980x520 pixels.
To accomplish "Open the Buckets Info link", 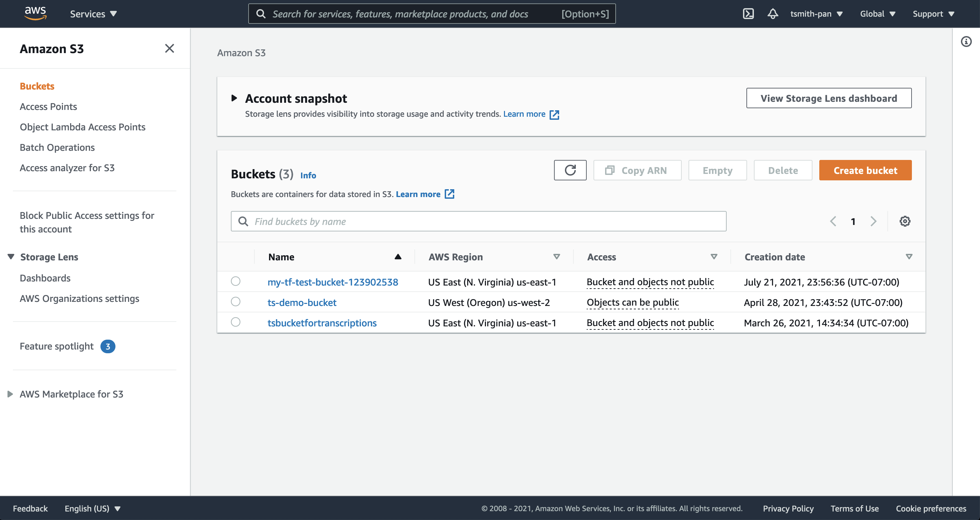I will [308, 175].
